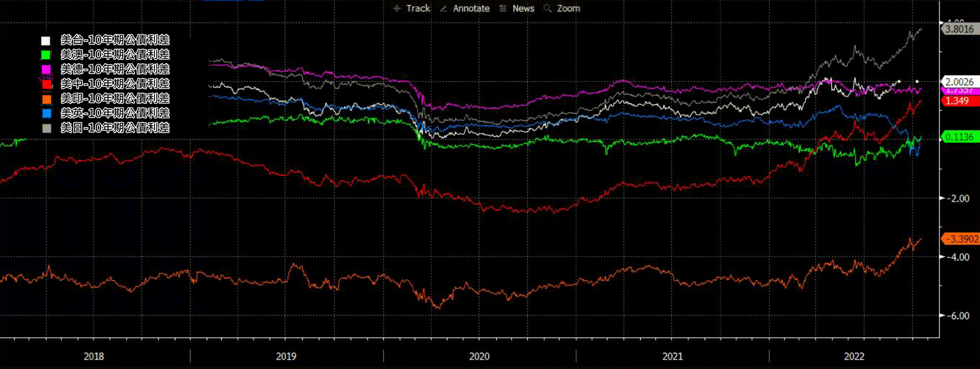Viewport: 980px width, 369px height.
Task: Select the 美日-10年期公債利差 legend label
Action: (x=115, y=128)
